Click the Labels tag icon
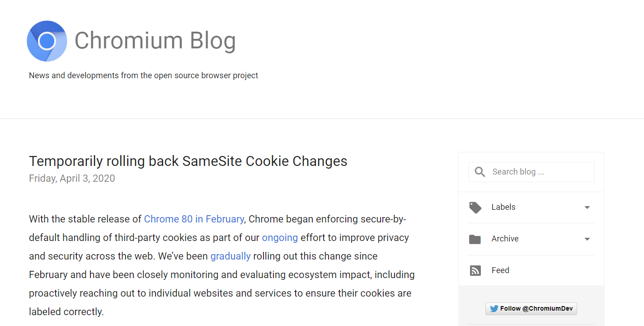 [475, 208]
